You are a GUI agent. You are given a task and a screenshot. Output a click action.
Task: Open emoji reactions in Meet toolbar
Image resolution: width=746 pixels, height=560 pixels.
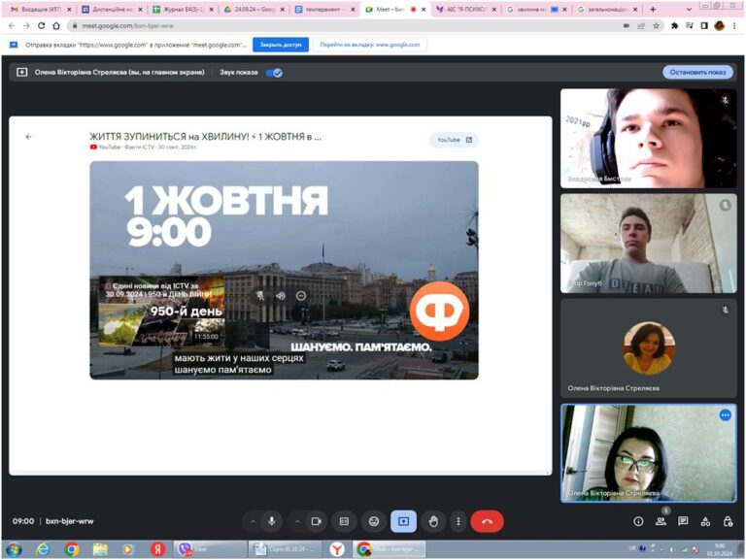(374, 521)
